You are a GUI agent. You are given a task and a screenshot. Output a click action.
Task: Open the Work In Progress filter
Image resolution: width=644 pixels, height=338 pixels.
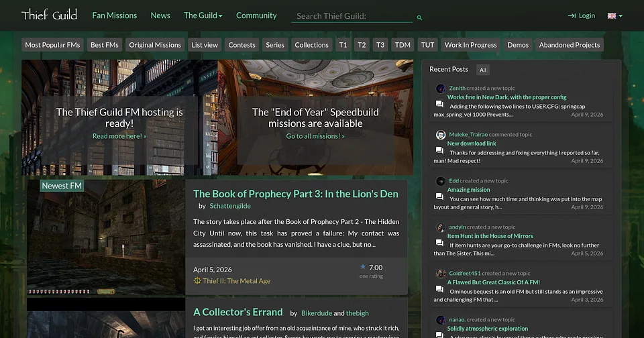tap(471, 45)
